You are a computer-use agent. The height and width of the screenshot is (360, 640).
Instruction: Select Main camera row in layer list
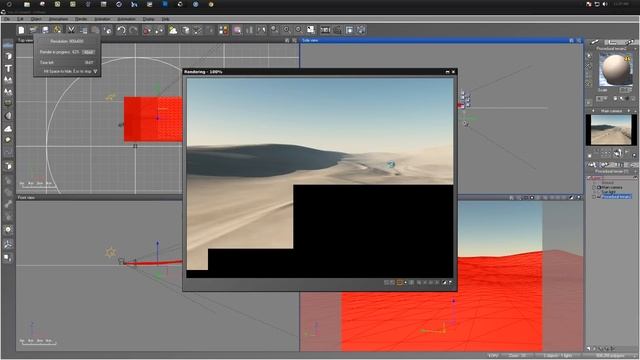pos(612,187)
